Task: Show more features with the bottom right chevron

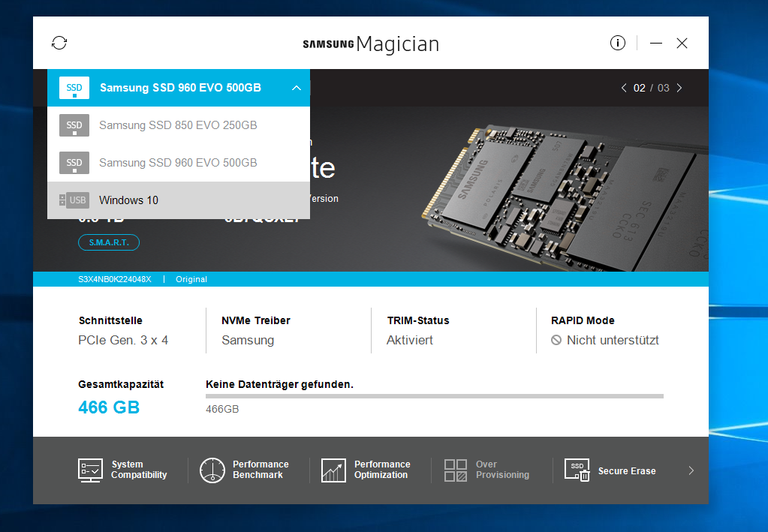Action: click(691, 470)
